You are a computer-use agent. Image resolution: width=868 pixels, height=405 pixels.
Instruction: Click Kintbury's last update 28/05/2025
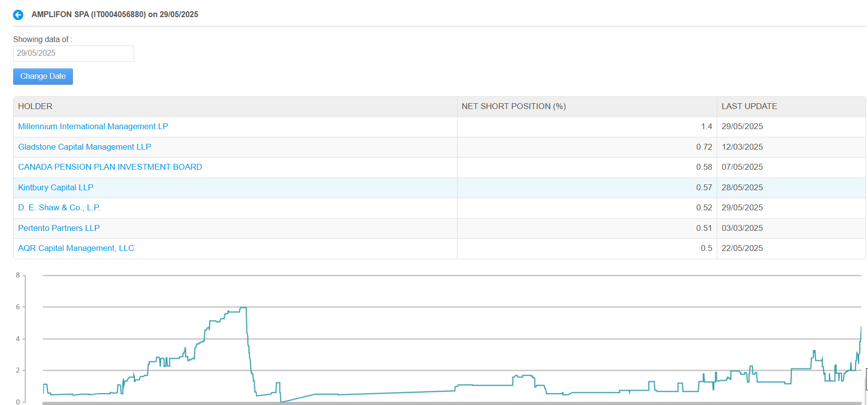click(x=742, y=187)
